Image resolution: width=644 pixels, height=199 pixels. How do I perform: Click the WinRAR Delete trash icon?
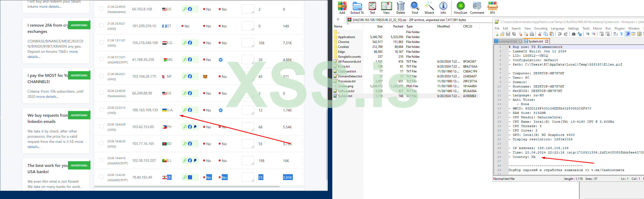click(401, 8)
